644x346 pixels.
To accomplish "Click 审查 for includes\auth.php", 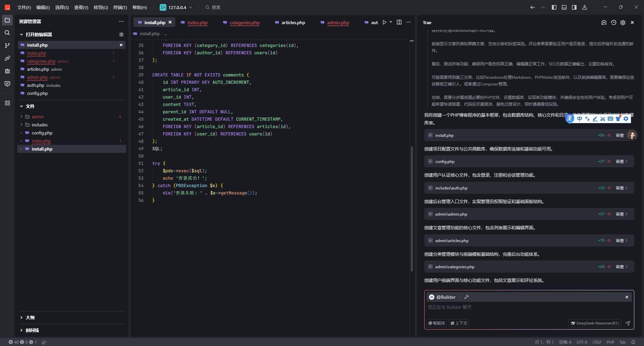I will [622, 188].
